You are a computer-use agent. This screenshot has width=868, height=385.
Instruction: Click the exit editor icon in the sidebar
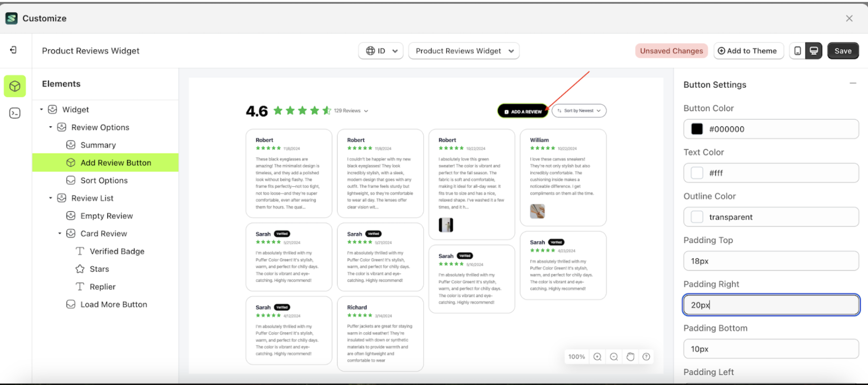click(x=13, y=50)
